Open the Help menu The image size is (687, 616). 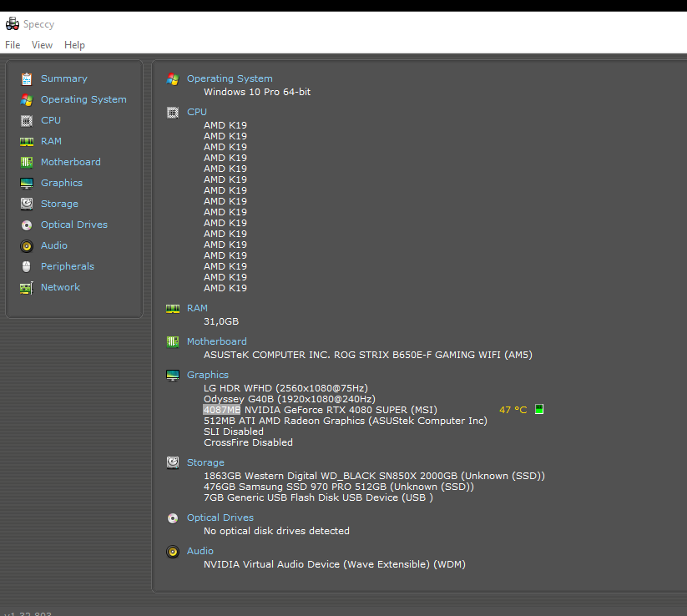(x=74, y=45)
